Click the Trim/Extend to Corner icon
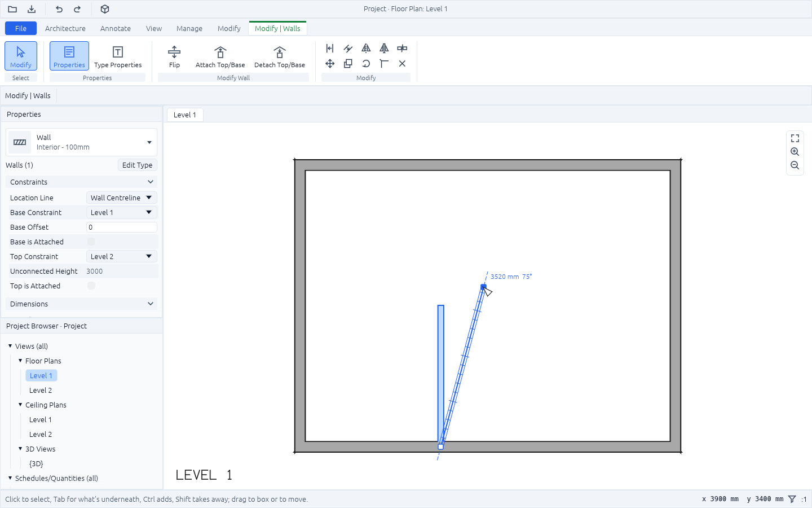The image size is (812, 508). tap(384, 64)
